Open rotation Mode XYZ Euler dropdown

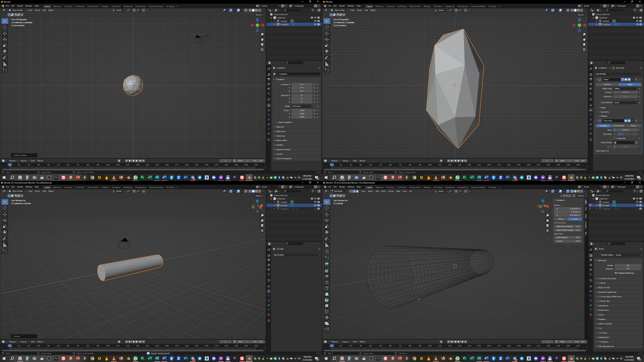click(x=302, y=106)
